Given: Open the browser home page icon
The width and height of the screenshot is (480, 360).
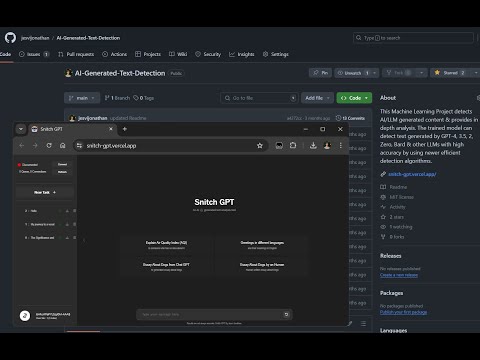Looking at the screenshot, I should click(x=63, y=145).
